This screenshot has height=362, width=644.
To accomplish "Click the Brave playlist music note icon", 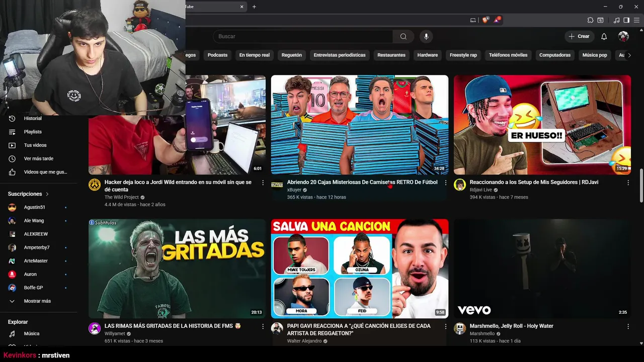I will pyautogui.click(x=616, y=20).
